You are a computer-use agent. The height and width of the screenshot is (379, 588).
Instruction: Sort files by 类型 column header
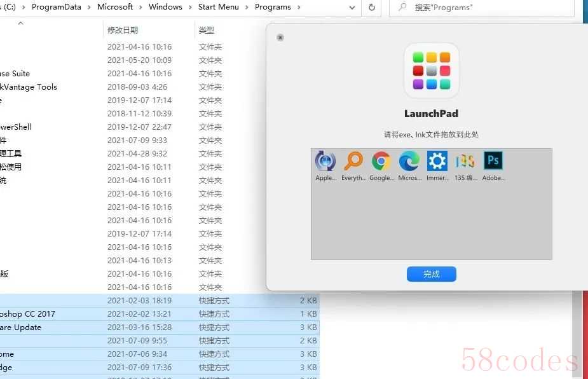click(207, 30)
